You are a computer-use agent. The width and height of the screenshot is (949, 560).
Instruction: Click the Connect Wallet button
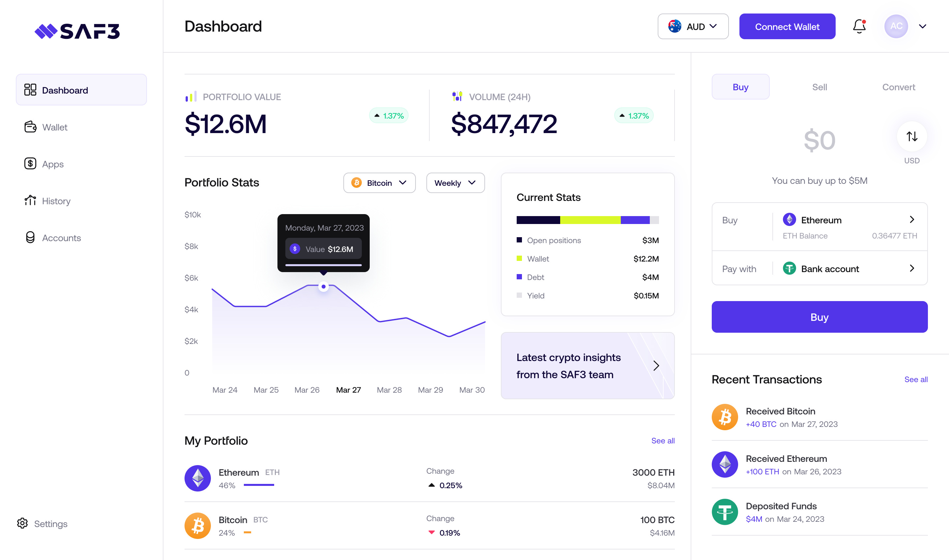pos(787,26)
